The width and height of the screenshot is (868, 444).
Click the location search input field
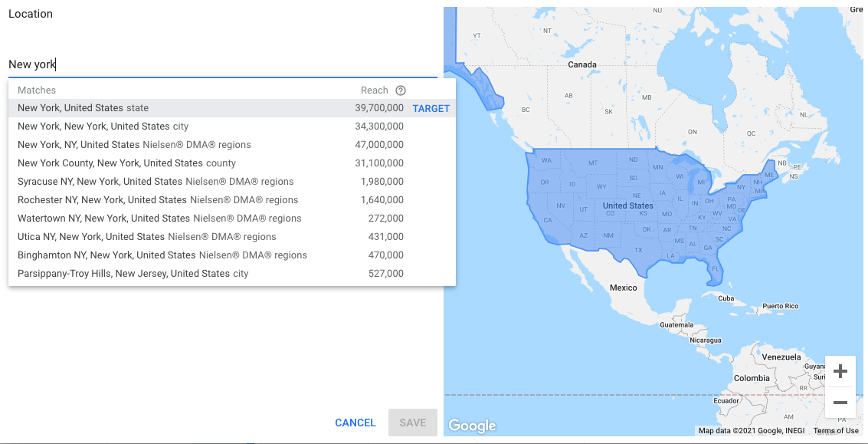tap(222, 64)
